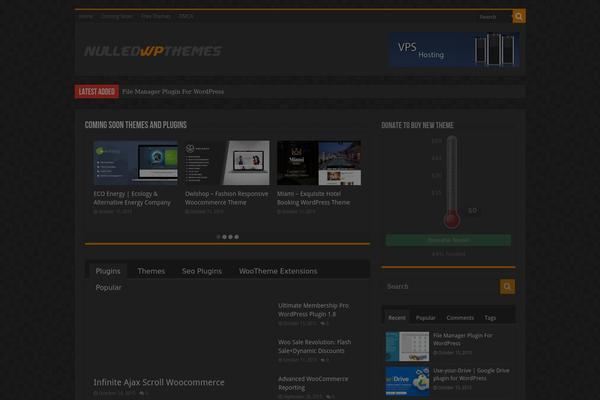Viewport: 600px width, 400px height.
Task: Open the VPS Hosting banner ad
Action: click(454, 49)
